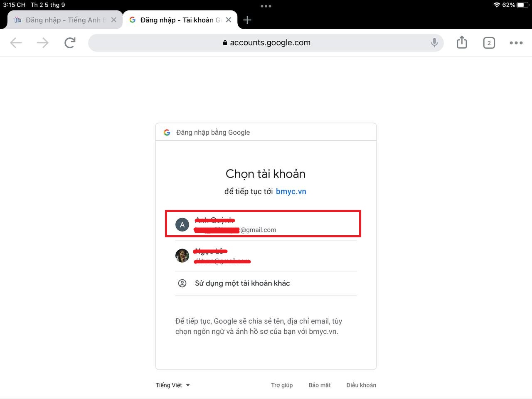Focus the accounts.google.com address bar
The image size is (532, 399).
266,42
